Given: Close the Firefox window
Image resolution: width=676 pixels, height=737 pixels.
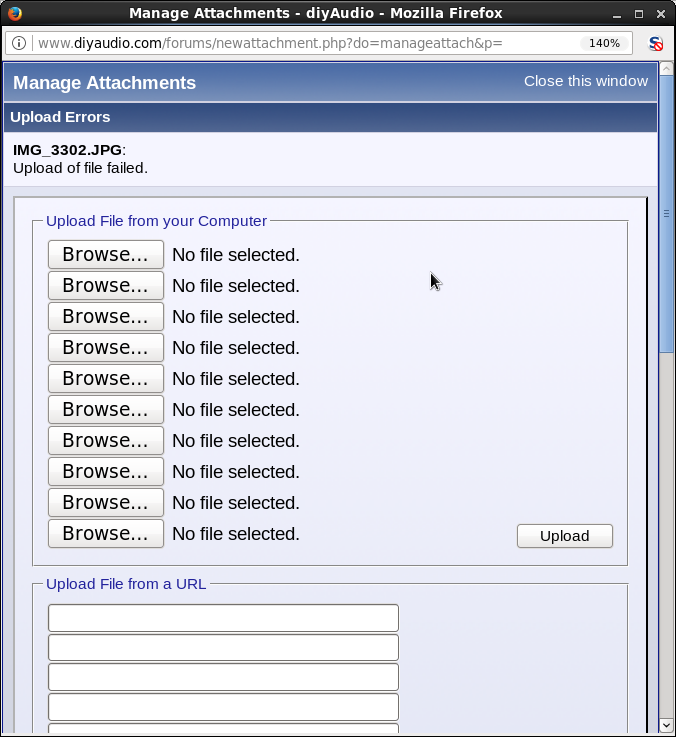Looking at the screenshot, I should tap(661, 14).
